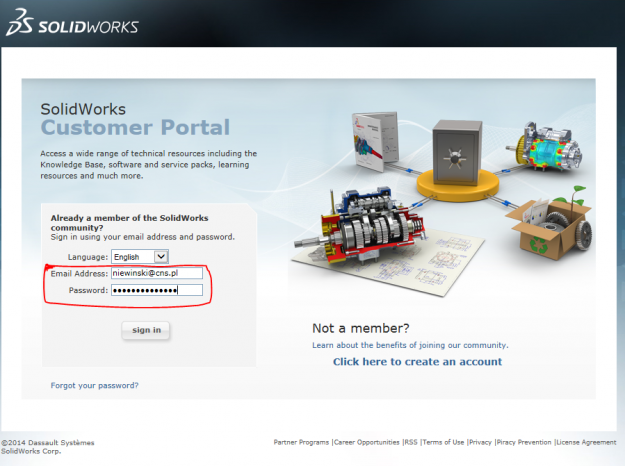Open Learn about the benefits link
The height and width of the screenshot is (466, 625).
tap(410, 345)
